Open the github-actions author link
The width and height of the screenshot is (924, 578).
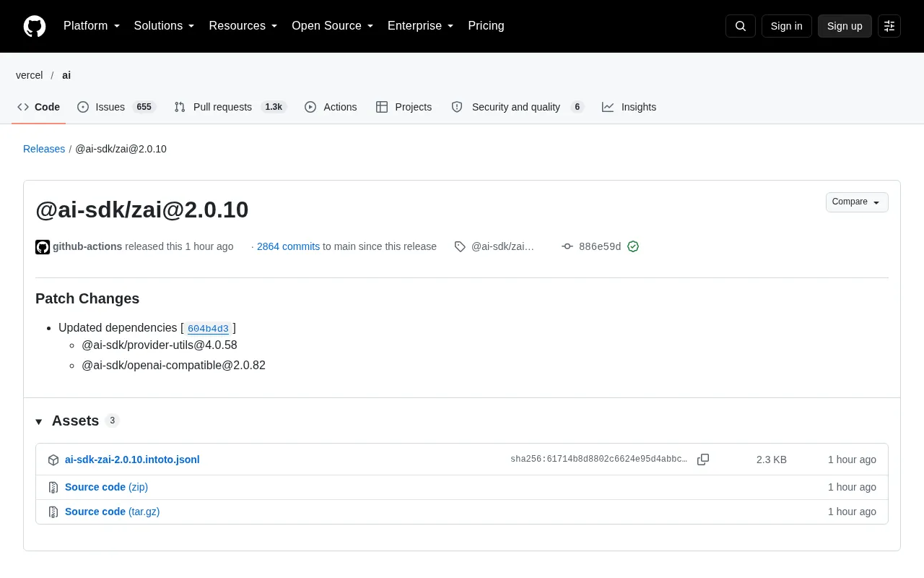click(87, 246)
